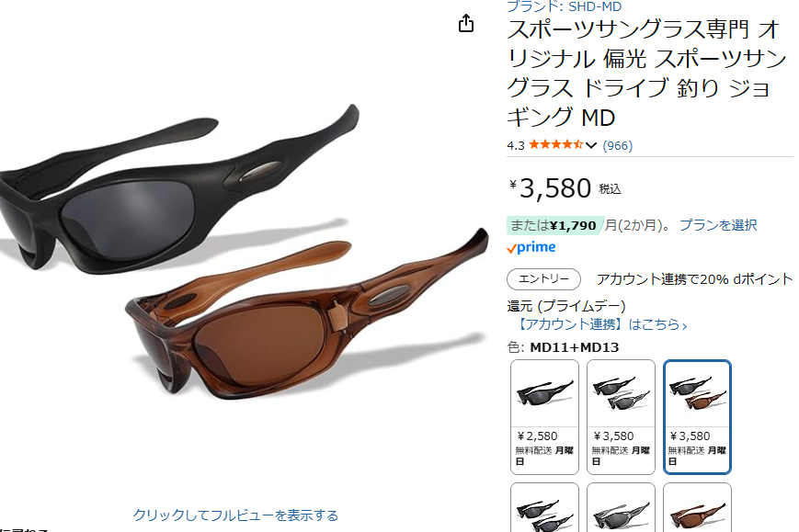Image resolution: width=799 pixels, height=532 pixels.
Task: Select the single black sunglasses ¥2,580 swatch
Action: [x=544, y=417]
